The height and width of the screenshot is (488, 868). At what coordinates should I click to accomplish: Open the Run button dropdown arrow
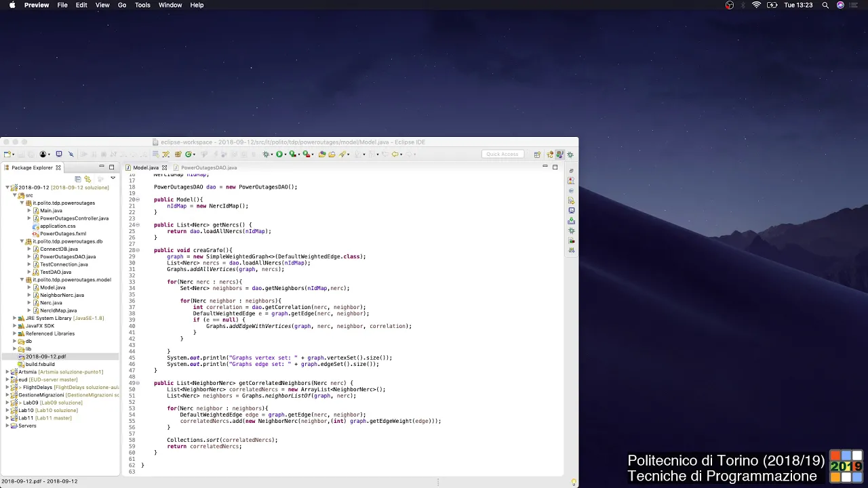click(x=285, y=155)
